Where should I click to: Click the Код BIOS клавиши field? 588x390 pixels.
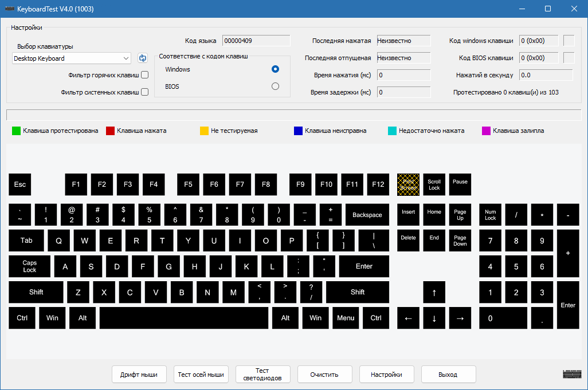pos(539,58)
